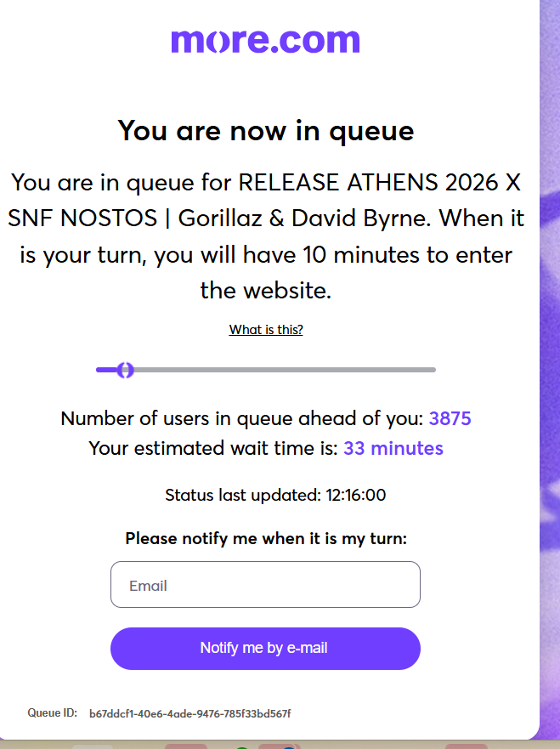Open the "What is this?" link
The height and width of the screenshot is (749, 560).
tap(266, 330)
